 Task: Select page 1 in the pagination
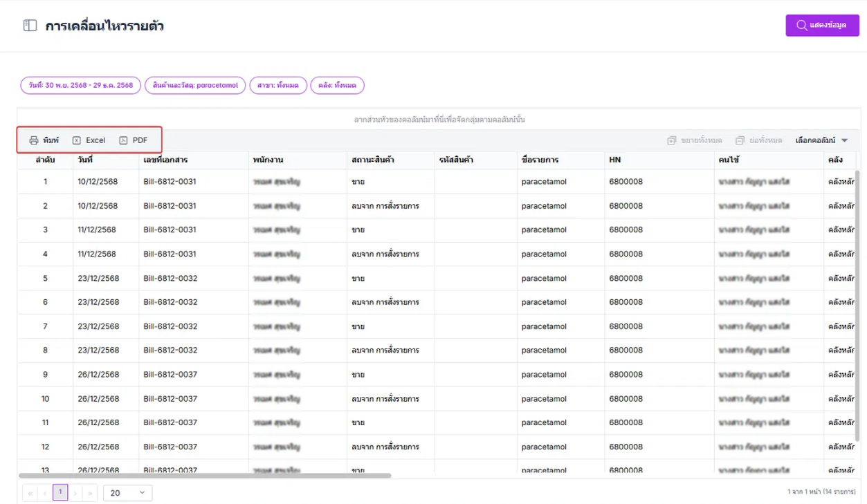[60, 492]
